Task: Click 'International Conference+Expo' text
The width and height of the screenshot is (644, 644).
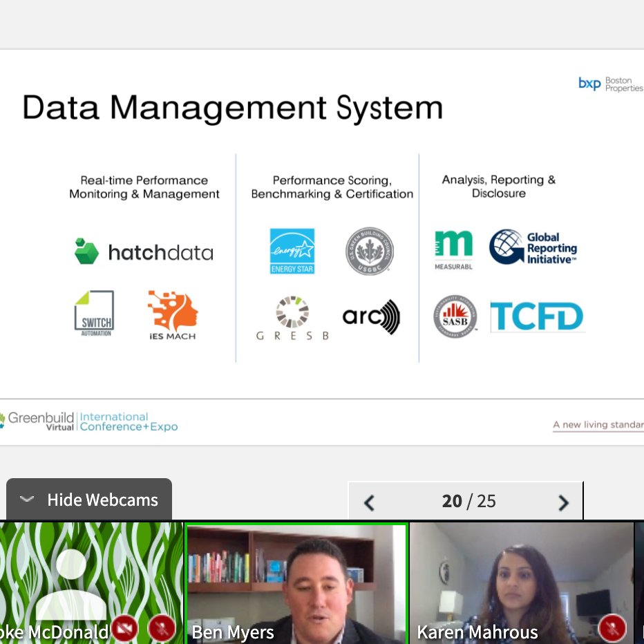Action: (x=129, y=422)
